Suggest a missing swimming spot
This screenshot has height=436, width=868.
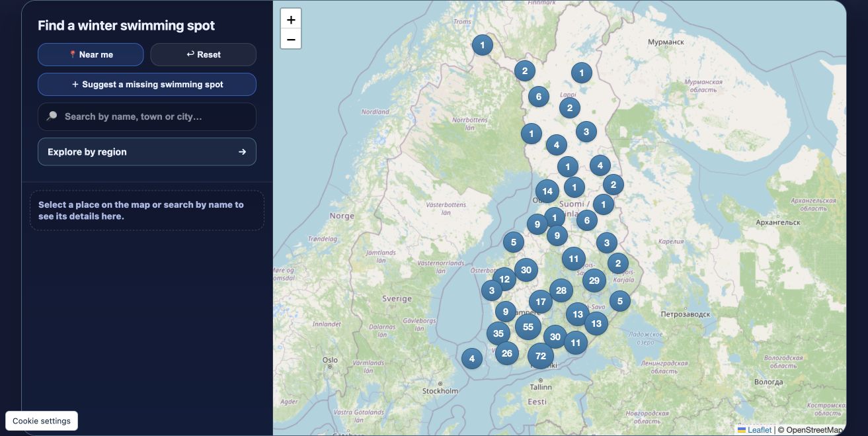pyautogui.click(x=147, y=85)
